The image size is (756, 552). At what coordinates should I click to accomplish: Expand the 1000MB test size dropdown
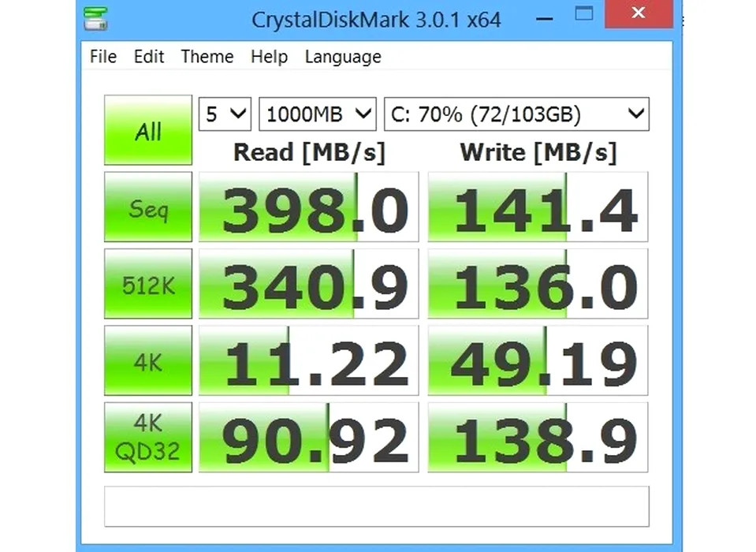(318, 114)
